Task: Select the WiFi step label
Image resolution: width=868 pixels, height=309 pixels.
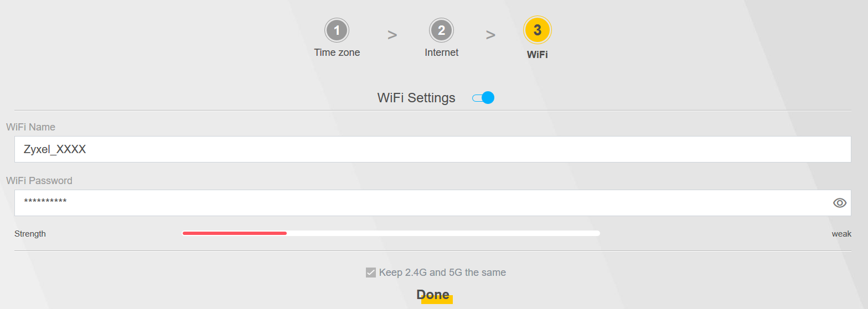Action: tap(537, 54)
